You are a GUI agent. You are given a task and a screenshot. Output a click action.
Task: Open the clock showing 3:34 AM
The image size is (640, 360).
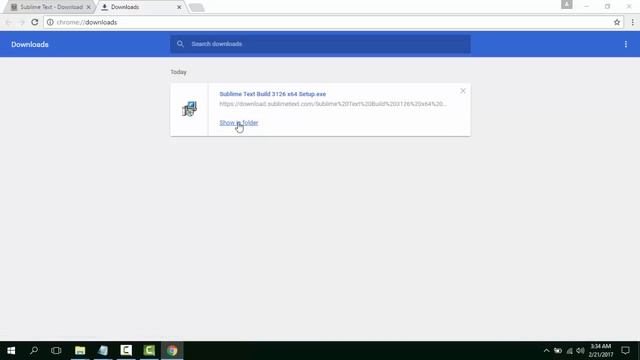click(x=601, y=351)
